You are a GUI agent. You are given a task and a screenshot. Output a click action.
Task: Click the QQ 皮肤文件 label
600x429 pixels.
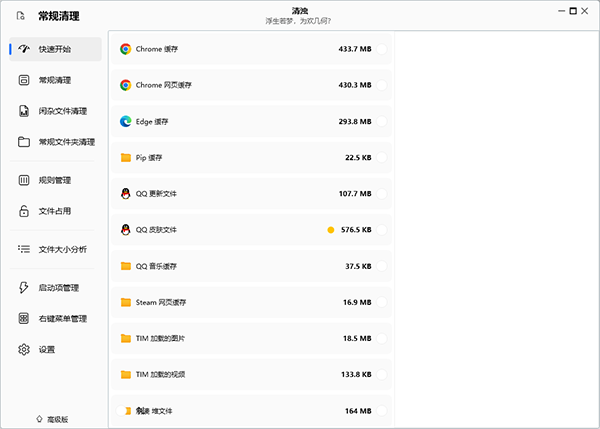[x=156, y=230]
